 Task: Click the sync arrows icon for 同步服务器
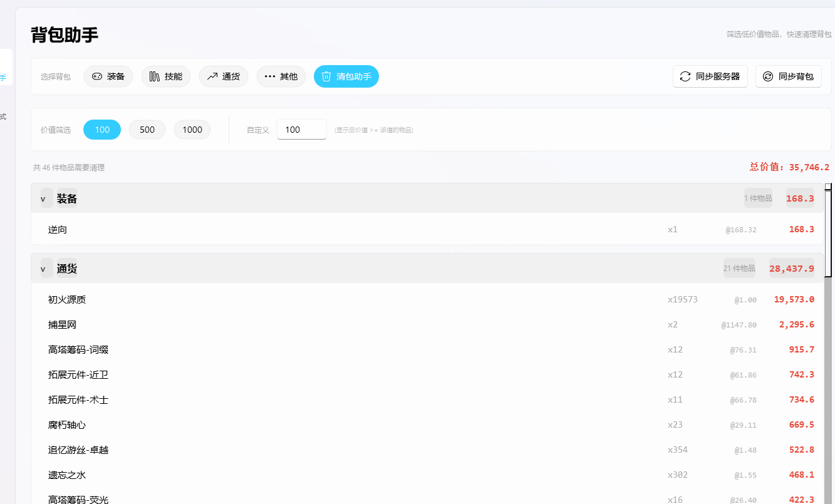click(x=685, y=76)
